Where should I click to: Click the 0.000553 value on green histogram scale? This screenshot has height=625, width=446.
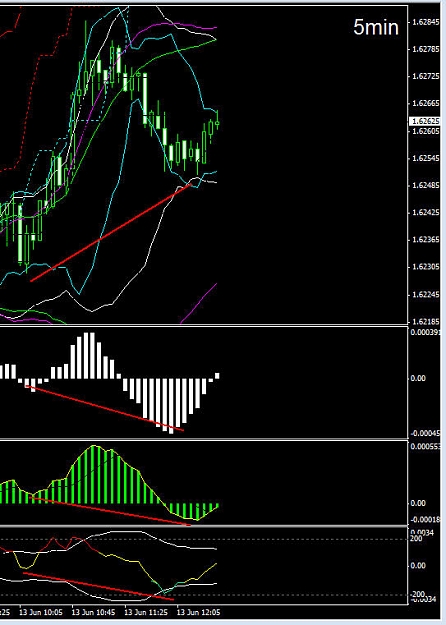click(426, 446)
